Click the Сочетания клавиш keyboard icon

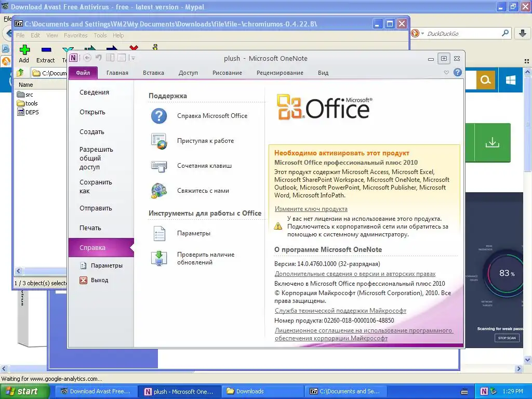159,166
